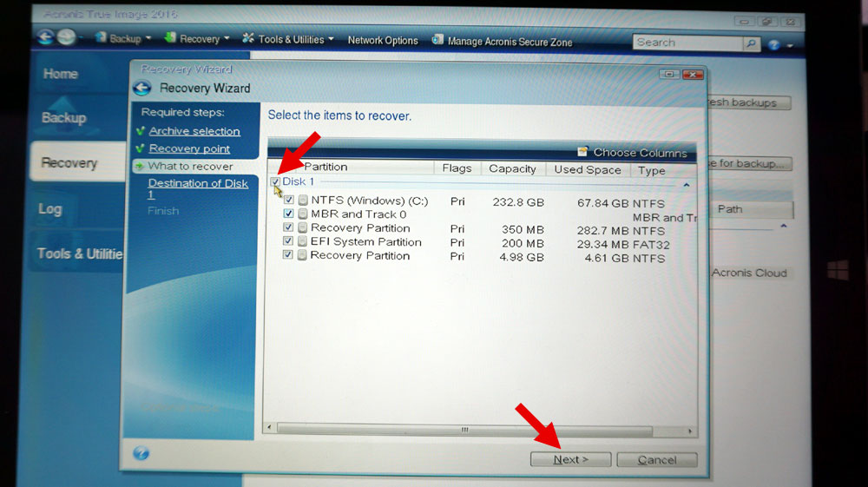This screenshot has height=487, width=868.
Task: Go to Destination of Disk 1 step
Action: (x=198, y=188)
